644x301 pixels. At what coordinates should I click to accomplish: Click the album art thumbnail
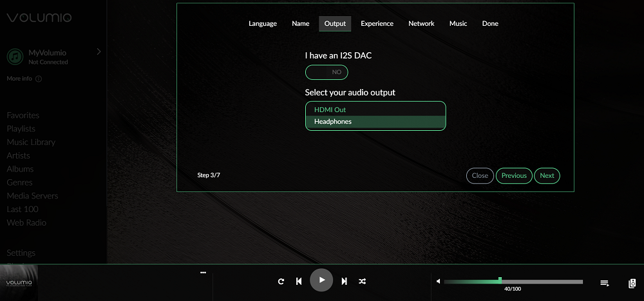(19, 283)
